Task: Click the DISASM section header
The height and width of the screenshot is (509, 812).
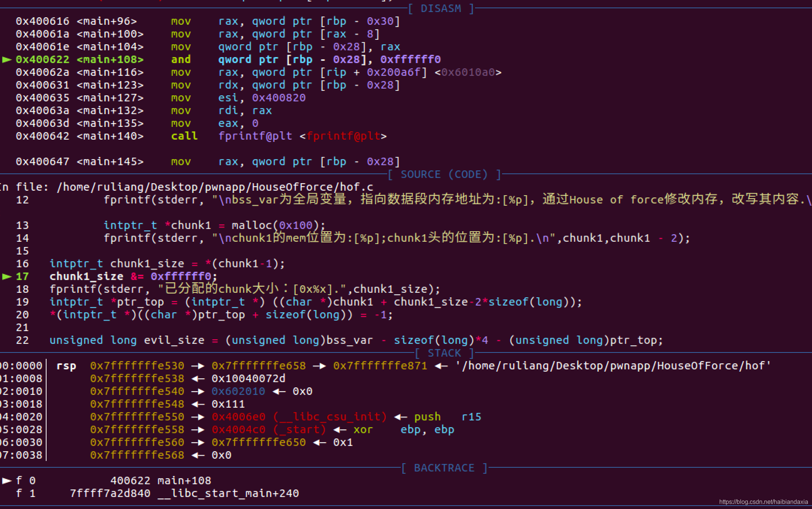Action: tap(441, 9)
